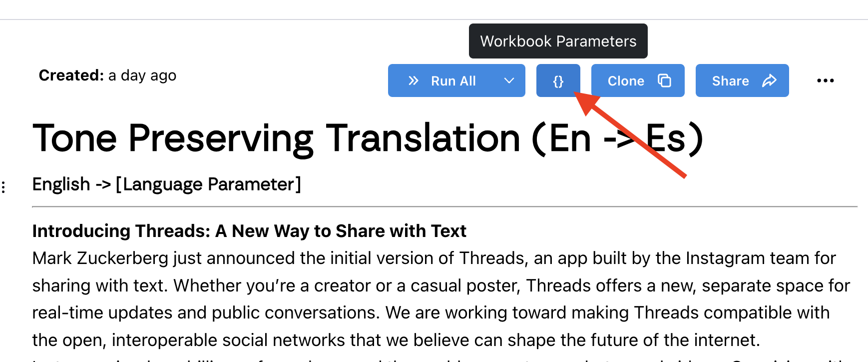Click the Share arrow icon
868x362 pixels.
tap(769, 80)
